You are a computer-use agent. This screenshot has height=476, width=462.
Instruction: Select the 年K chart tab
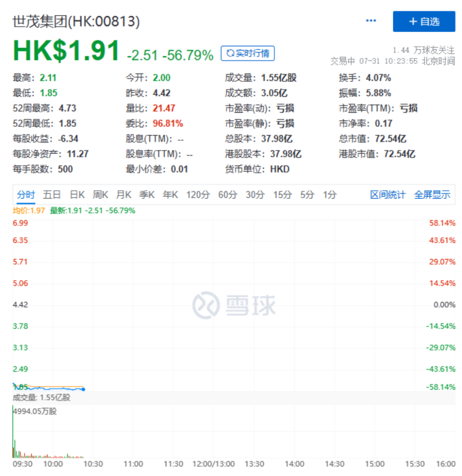pyautogui.click(x=170, y=195)
